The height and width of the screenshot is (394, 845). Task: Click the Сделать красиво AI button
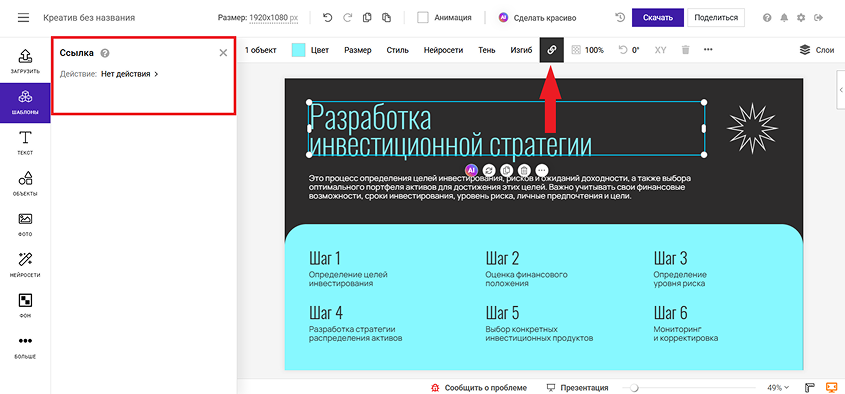(537, 18)
